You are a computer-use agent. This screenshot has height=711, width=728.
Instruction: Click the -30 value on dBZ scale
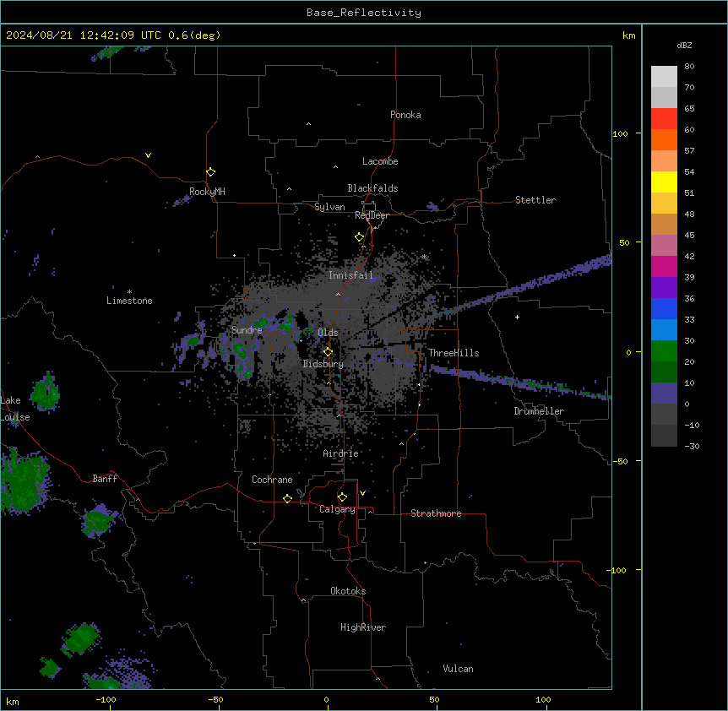click(692, 447)
